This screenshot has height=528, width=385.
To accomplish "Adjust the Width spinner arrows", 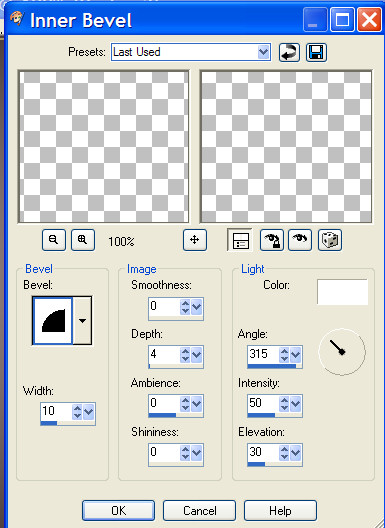I will coord(77,411).
